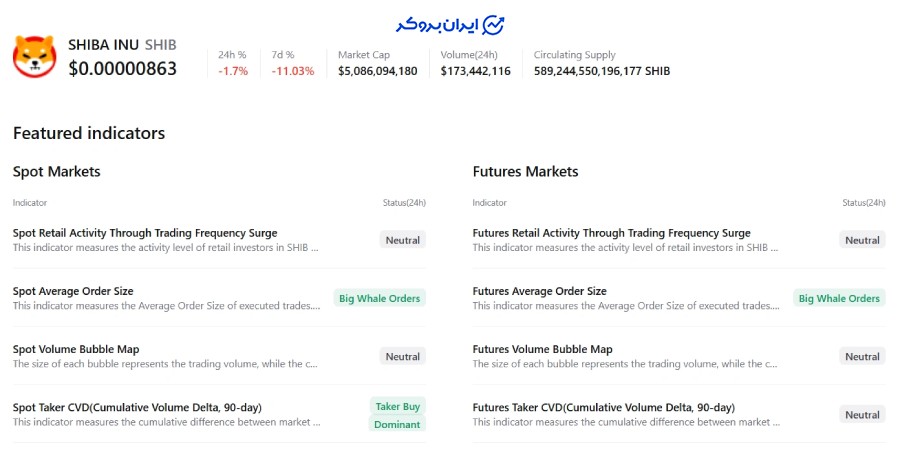Click the Futures Big Whale Orders badge

pos(839,298)
